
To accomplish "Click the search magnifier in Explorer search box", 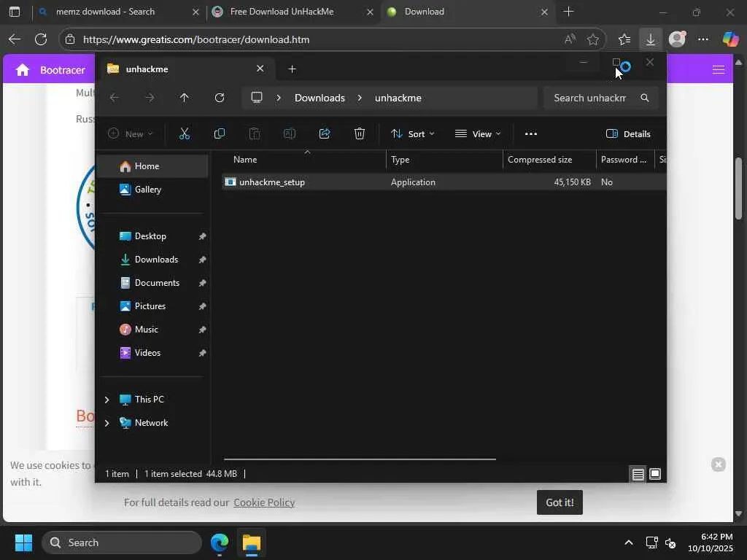I will click(645, 98).
